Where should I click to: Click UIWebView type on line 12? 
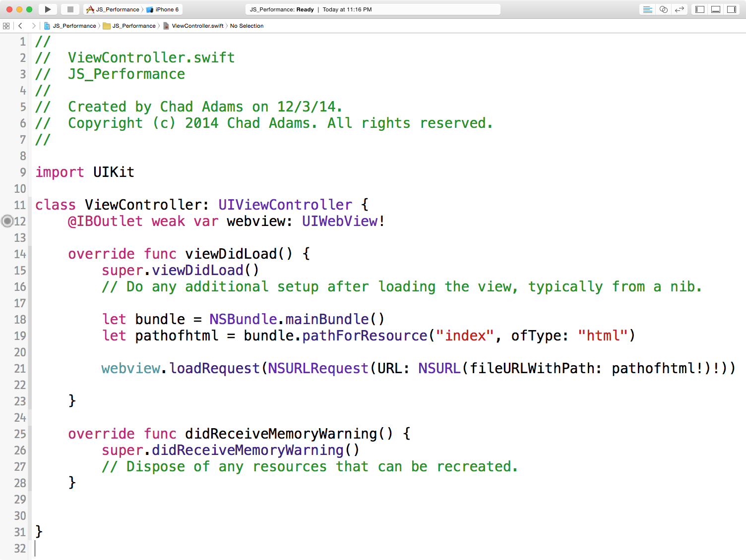[x=340, y=221]
